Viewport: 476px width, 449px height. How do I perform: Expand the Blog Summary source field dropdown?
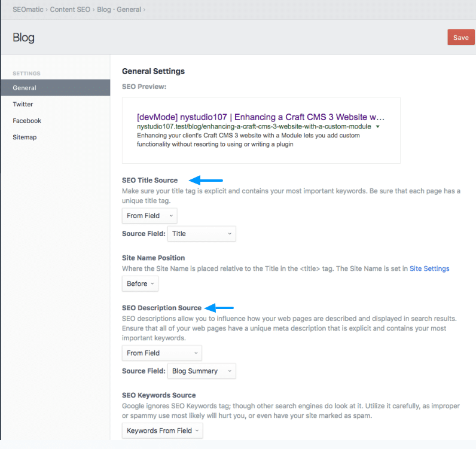(202, 371)
